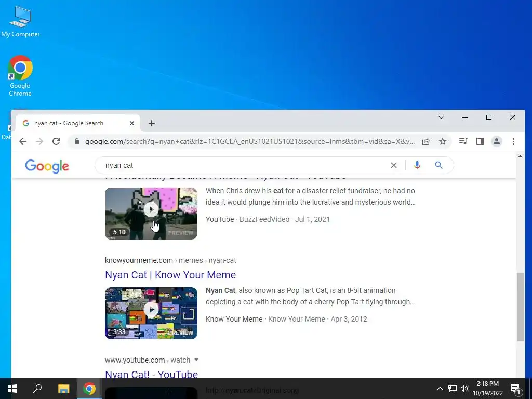Viewport: 532px width, 399px height.
Task: Open the Windows Start menu
Action: click(x=12, y=389)
